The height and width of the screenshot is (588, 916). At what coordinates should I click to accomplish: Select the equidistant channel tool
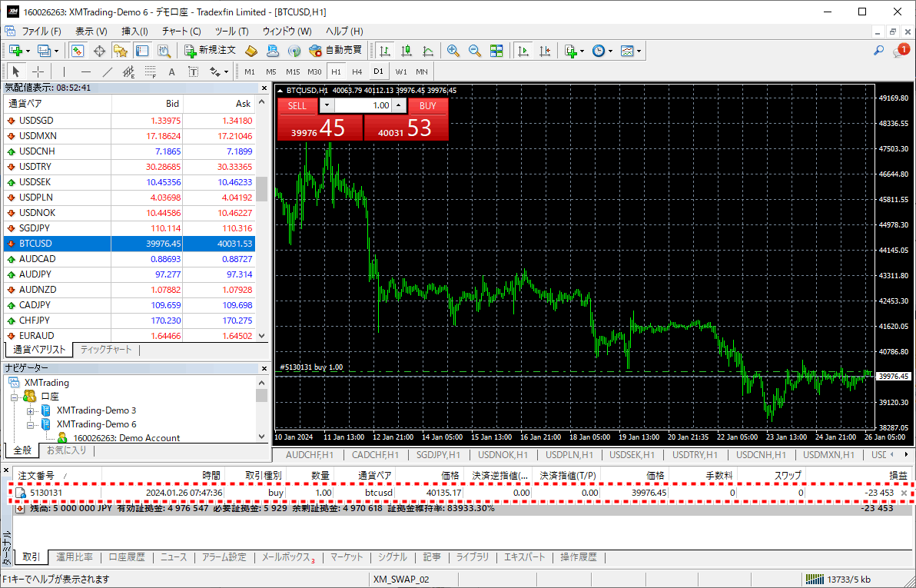[129, 72]
